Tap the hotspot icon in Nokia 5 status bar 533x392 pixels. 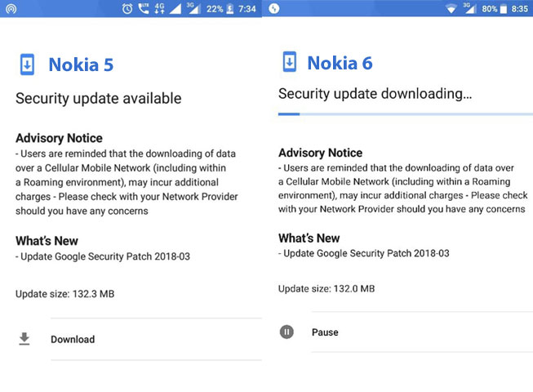[x=11, y=8]
